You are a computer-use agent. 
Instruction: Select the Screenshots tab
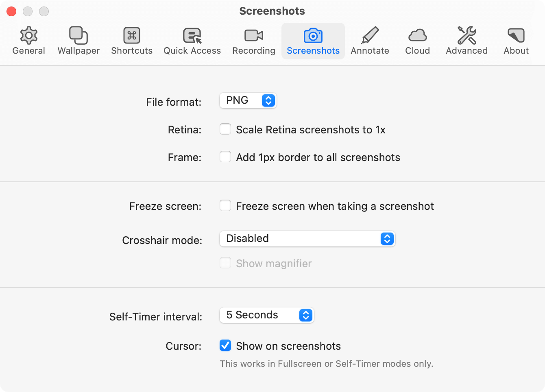[x=313, y=41]
